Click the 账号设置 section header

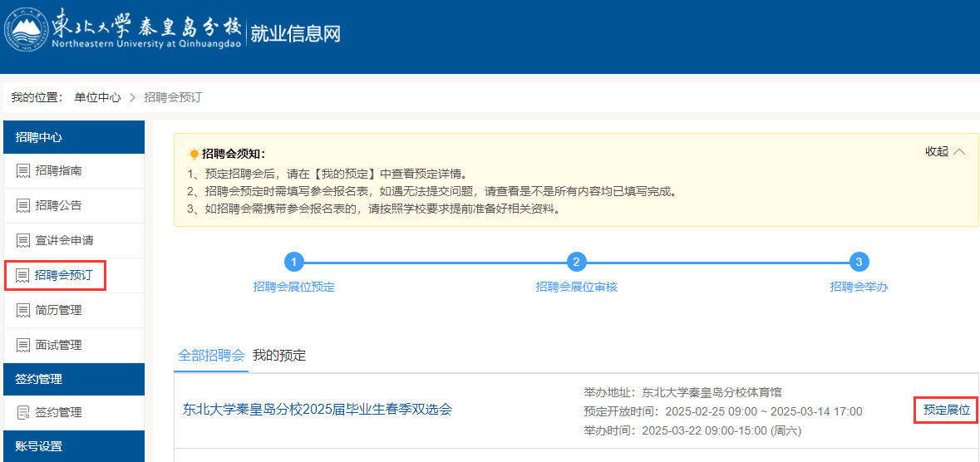(x=74, y=446)
